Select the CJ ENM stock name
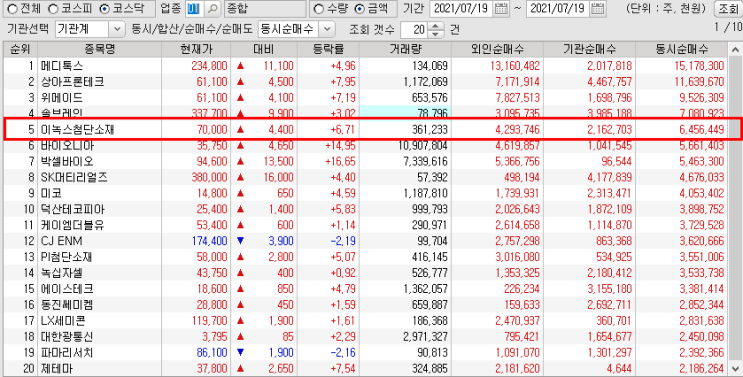 (61, 241)
